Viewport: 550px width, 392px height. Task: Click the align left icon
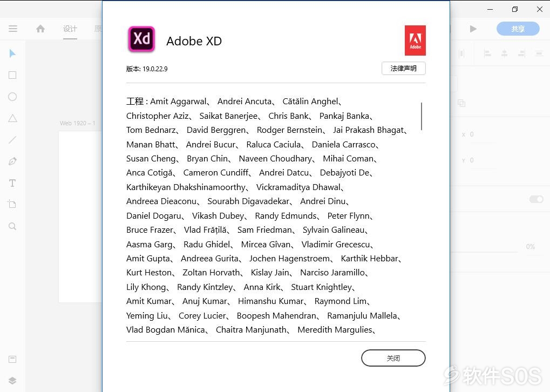click(487, 53)
